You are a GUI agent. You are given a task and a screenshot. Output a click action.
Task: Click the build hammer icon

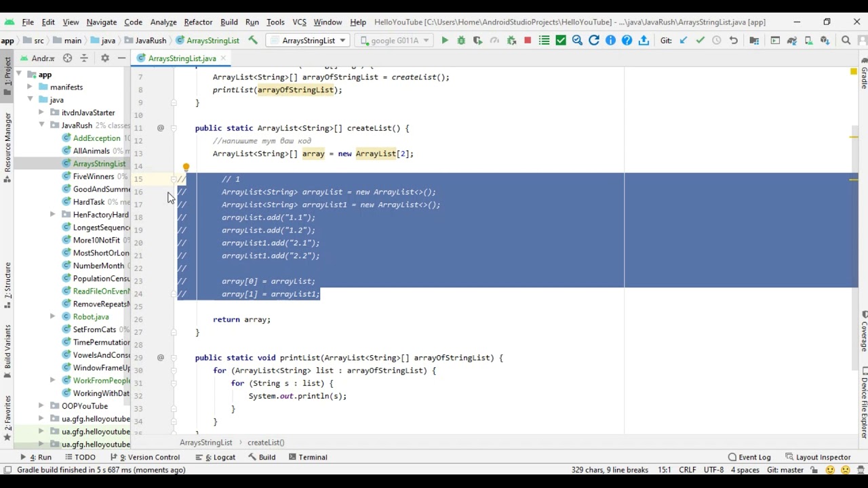[253, 41]
